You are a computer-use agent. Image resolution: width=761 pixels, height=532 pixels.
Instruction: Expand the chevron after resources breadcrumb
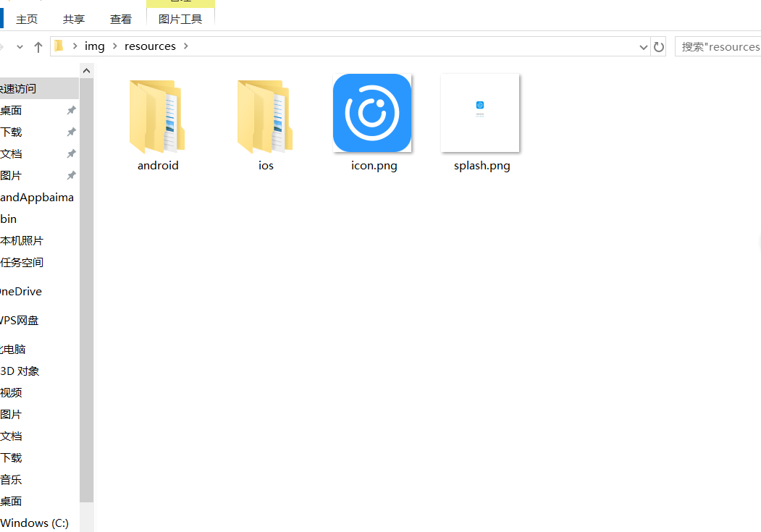click(186, 46)
